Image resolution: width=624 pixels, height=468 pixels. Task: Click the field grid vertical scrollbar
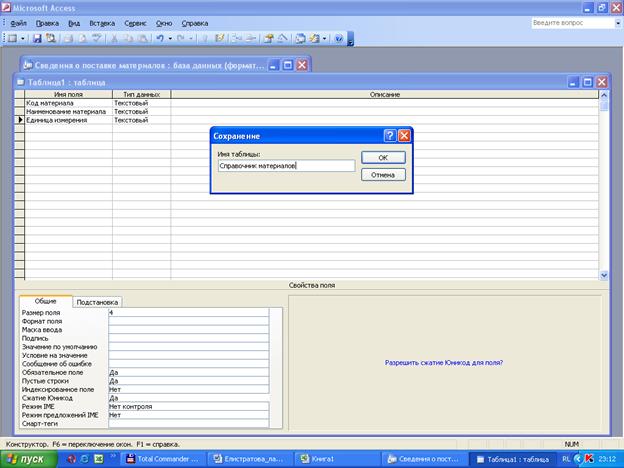604,185
